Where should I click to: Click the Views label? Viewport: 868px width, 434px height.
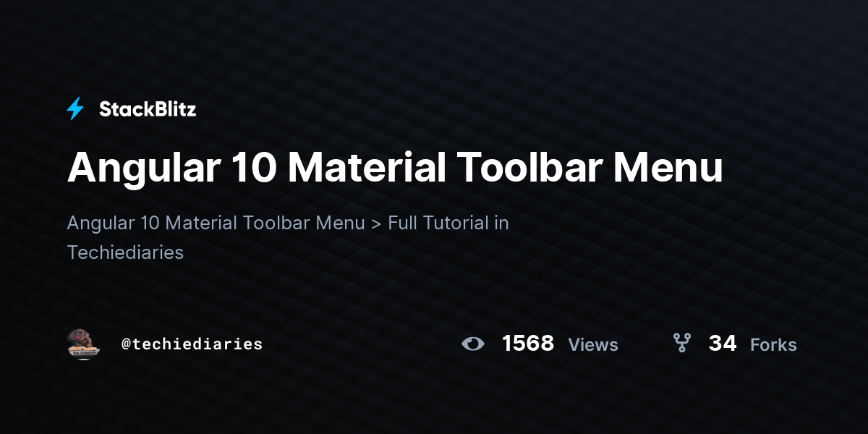pos(593,345)
